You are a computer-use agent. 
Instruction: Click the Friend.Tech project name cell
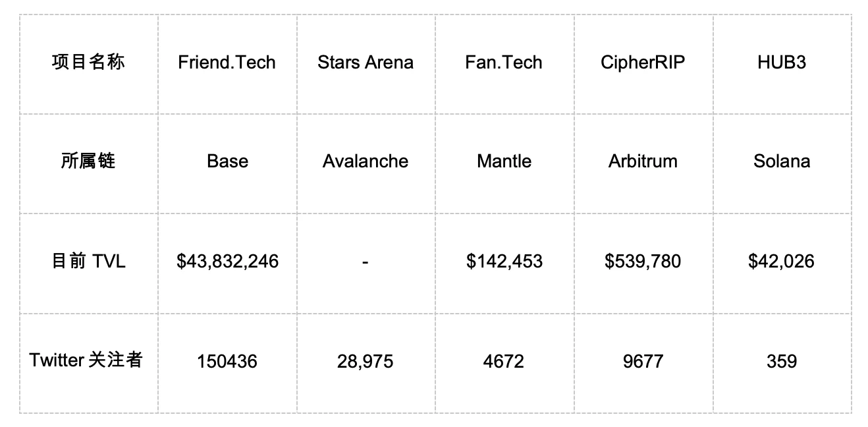click(227, 63)
